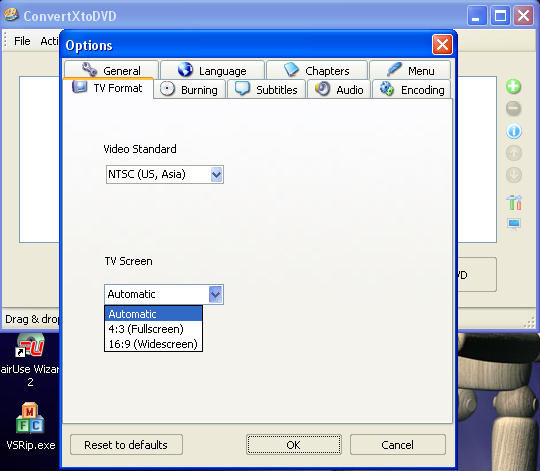Click the blue information icon
This screenshot has height=471, width=540.
tap(513, 131)
